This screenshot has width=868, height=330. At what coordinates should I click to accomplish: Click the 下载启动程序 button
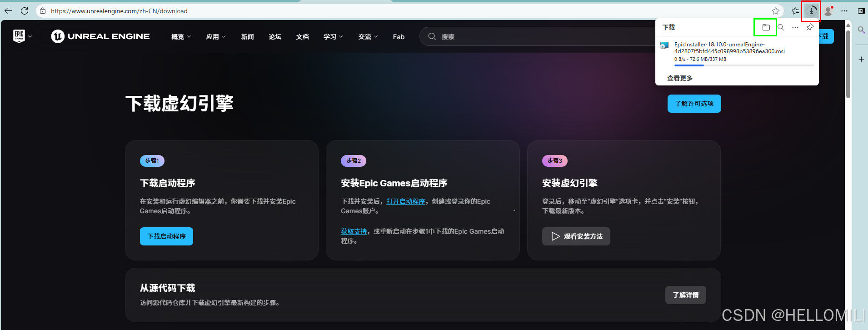166,236
